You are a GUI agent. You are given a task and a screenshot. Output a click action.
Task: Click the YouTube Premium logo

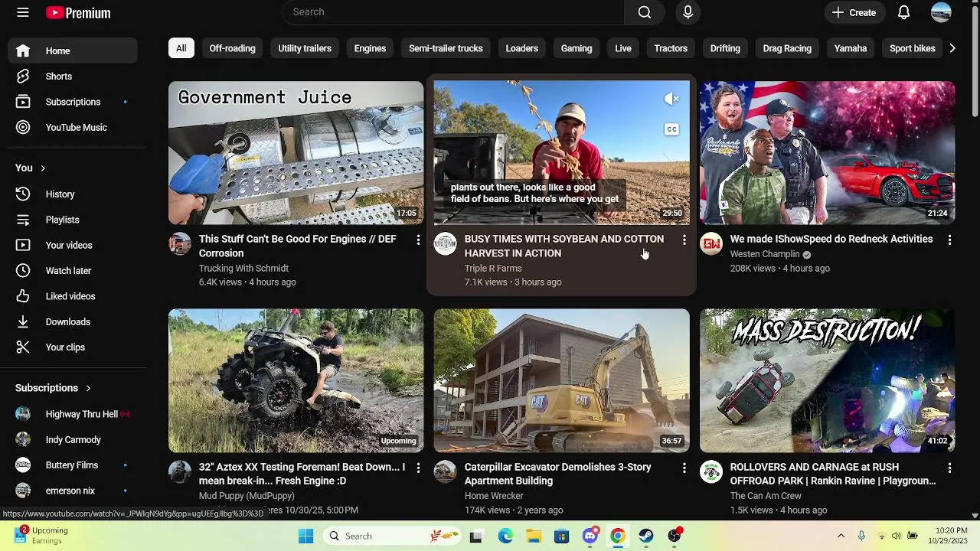click(78, 13)
